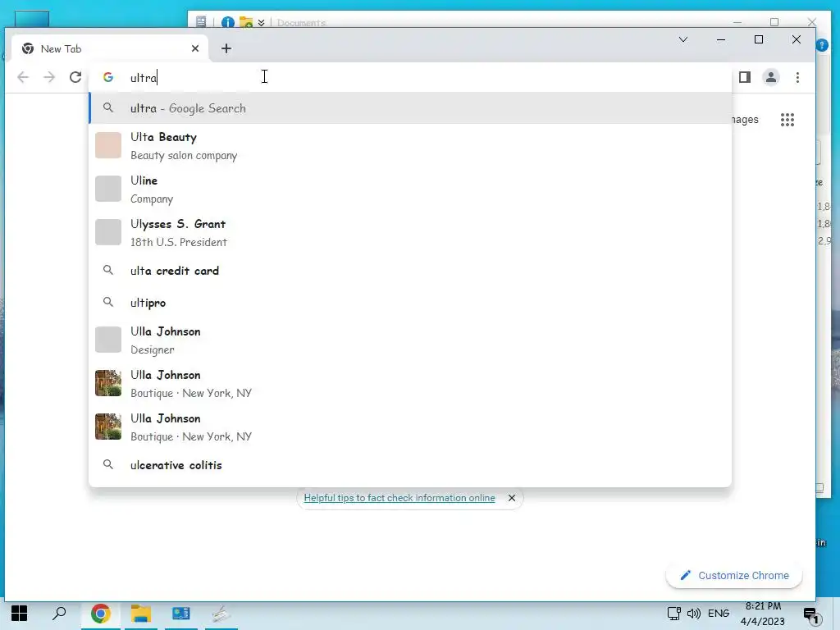Click the search icon beside ulta credit card
Viewport: 840px width, 630px height.
(108, 270)
